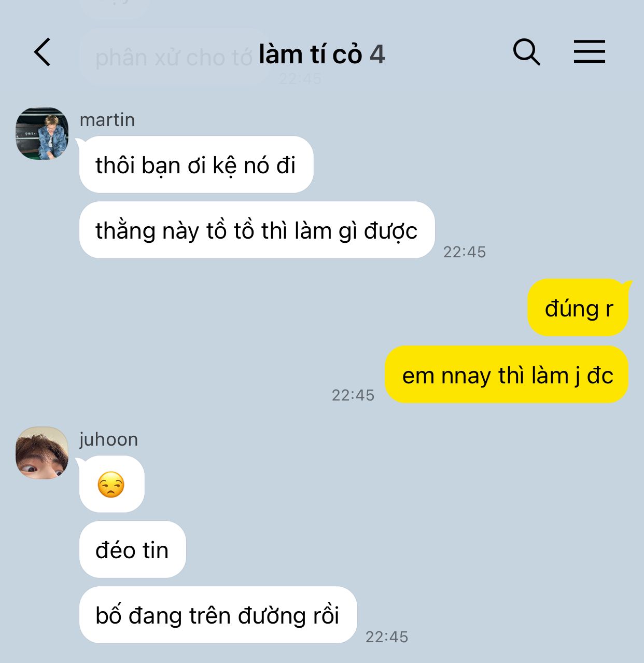644x663 pixels.
Task: Tap 22:45 timestamp beside juhoon's last message
Action: (x=387, y=637)
